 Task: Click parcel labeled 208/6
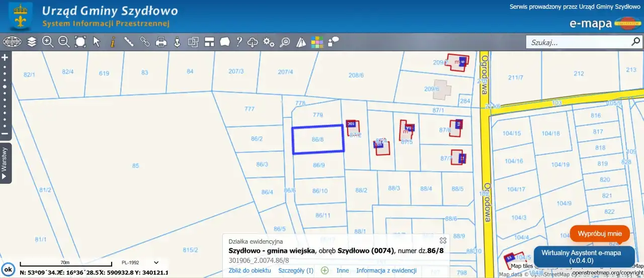click(x=356, y=75)
